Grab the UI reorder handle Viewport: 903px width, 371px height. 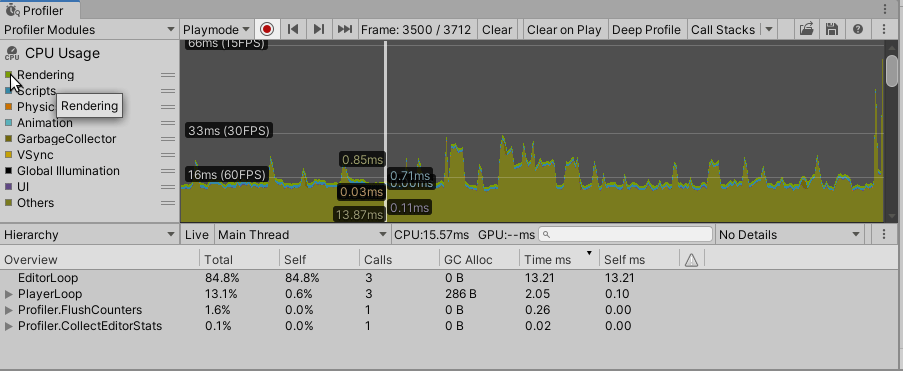168,187
